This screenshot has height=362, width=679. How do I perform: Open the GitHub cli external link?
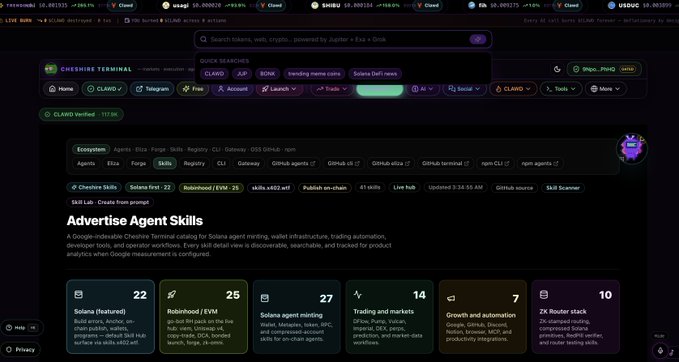(x=344, y=164)
